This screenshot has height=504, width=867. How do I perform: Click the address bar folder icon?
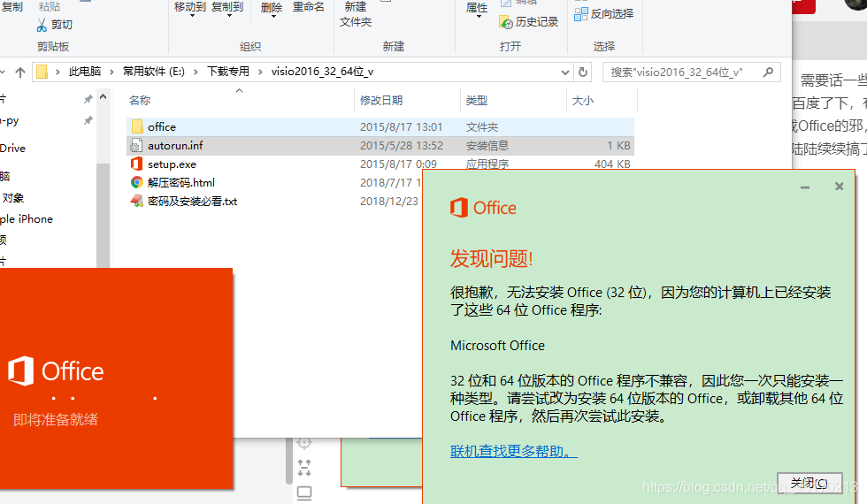(42, 72)
